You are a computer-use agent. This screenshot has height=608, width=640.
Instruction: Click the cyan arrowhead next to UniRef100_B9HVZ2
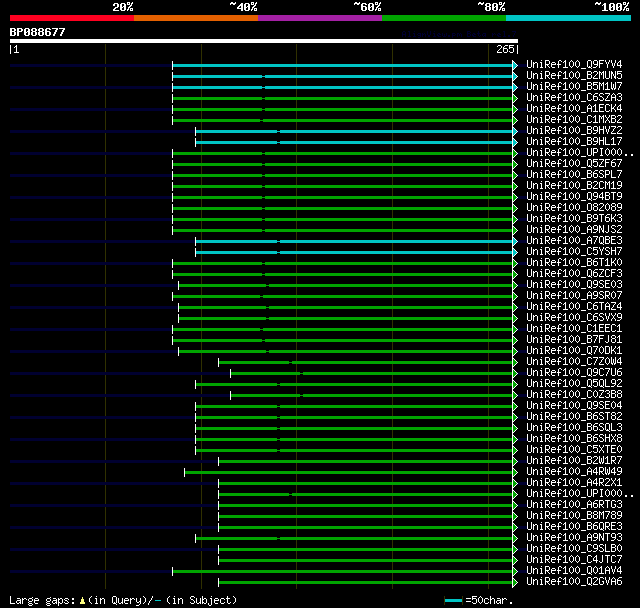click(x=515, y=131)
